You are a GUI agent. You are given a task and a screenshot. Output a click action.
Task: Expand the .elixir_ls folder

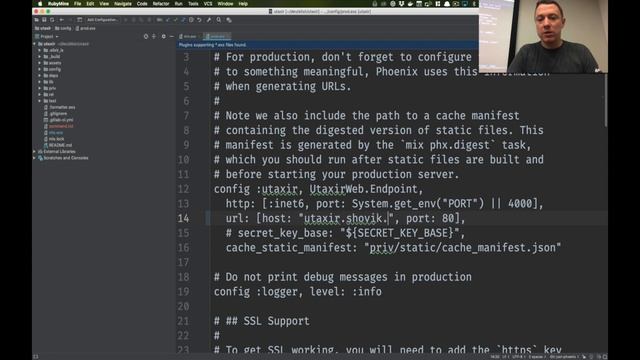click(x=40, y=50)
